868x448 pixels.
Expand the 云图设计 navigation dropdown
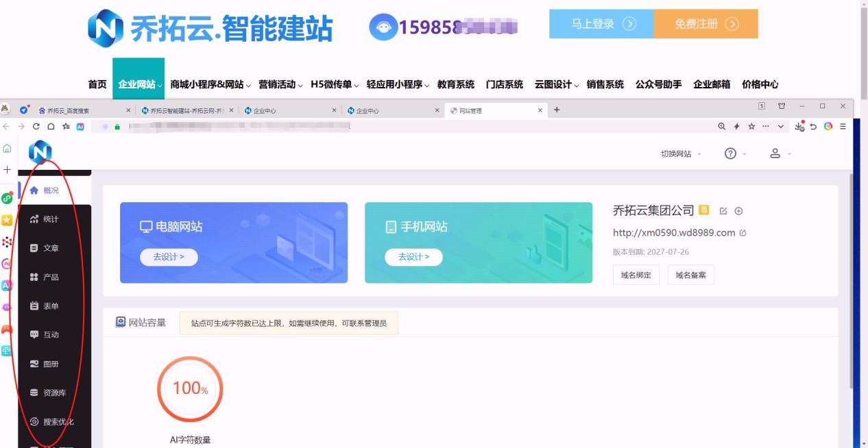pyautogui.click(x=557, y=84)
